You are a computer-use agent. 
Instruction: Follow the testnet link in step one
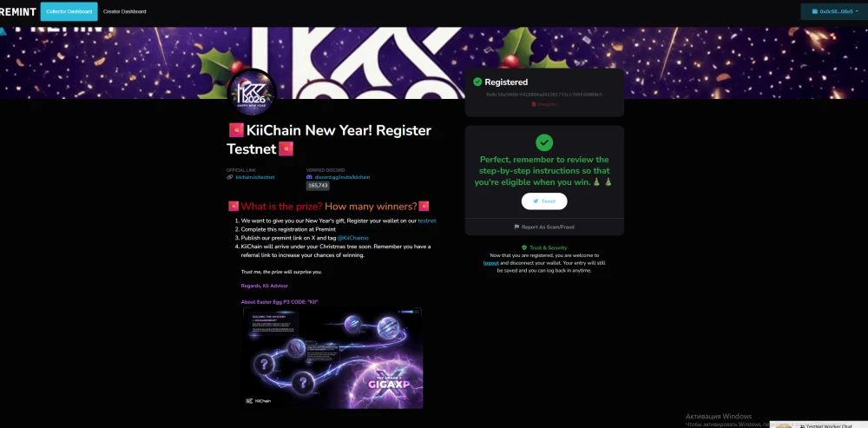pyautogui.click(x=427, y=221)
